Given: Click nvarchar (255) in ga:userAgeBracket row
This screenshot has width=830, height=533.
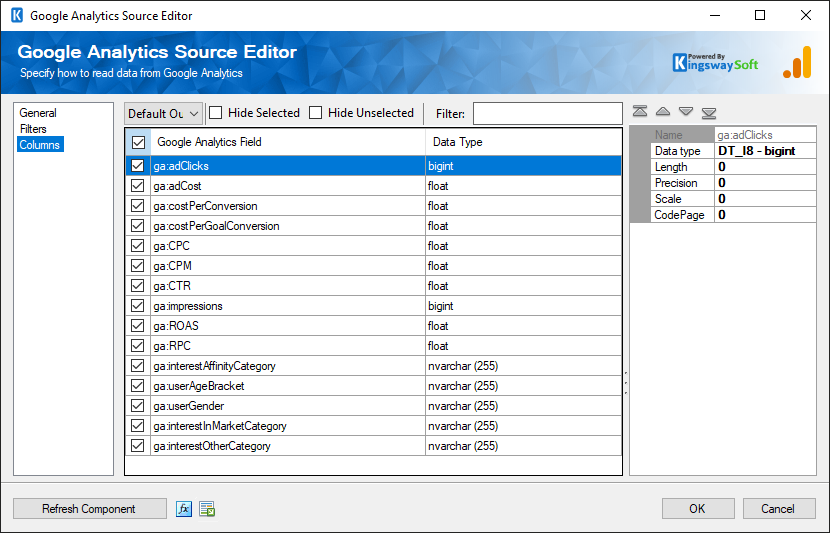Looking at the screenshot, I should click(x=463, y=386).
